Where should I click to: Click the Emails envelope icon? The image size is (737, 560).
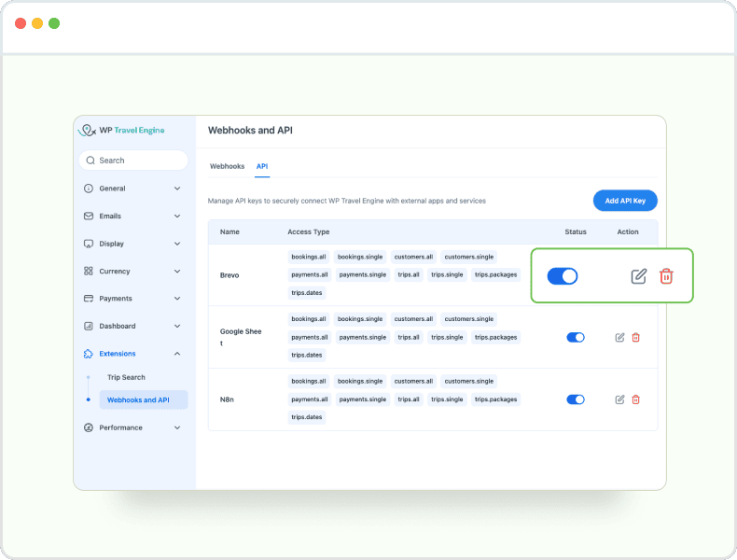[x=89, y=216]
